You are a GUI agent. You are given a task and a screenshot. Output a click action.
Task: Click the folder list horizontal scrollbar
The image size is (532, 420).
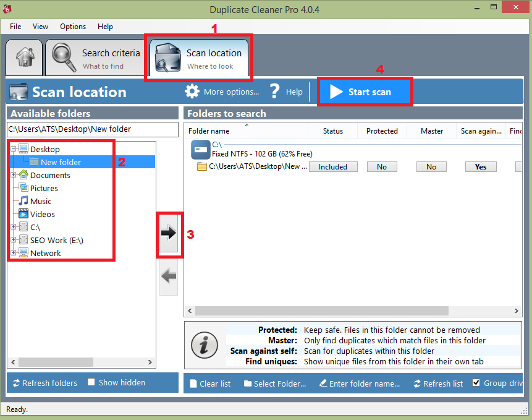click(353, 310)
